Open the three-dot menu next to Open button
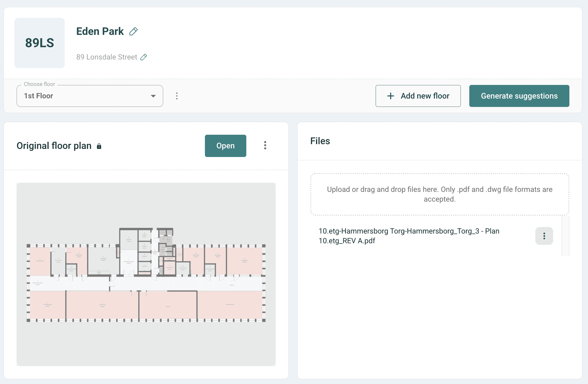This screenshot has width=588, height=384. click(265, 146)
